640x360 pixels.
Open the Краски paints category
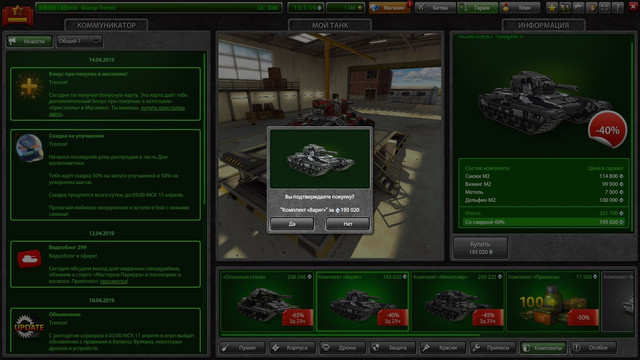tap(443, 348)
